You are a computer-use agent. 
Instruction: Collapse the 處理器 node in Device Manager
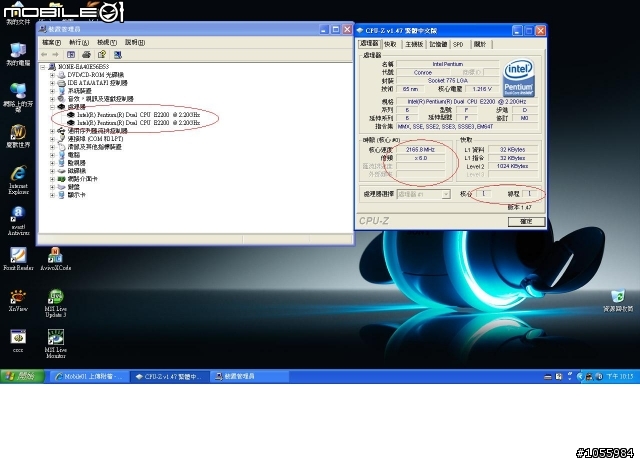click(52, 107)
